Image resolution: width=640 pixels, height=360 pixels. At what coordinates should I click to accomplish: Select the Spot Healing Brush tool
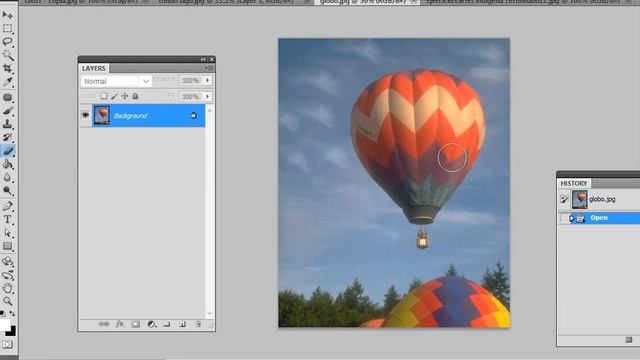(x=7, y=97)
